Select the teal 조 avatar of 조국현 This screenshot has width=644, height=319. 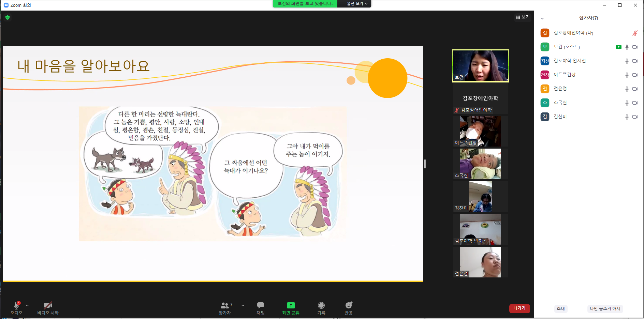click(545, 103)
